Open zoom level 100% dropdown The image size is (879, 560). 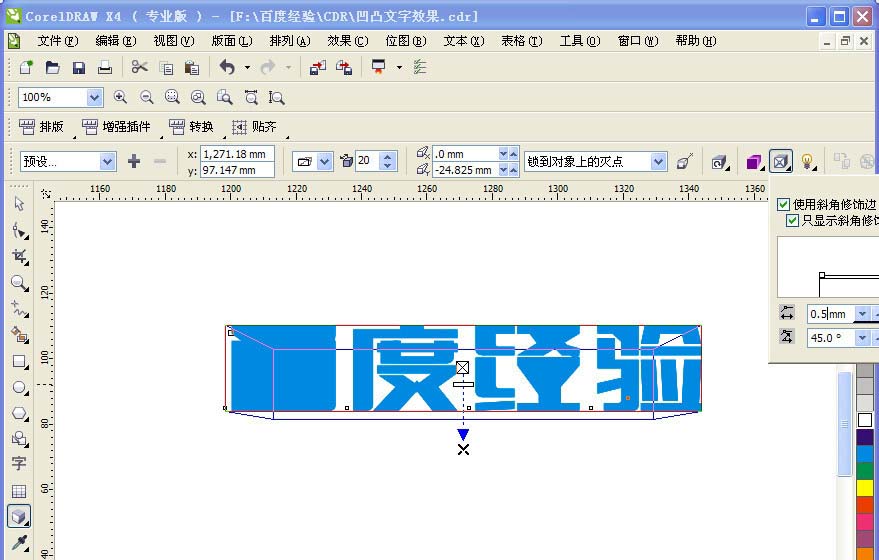94,97
